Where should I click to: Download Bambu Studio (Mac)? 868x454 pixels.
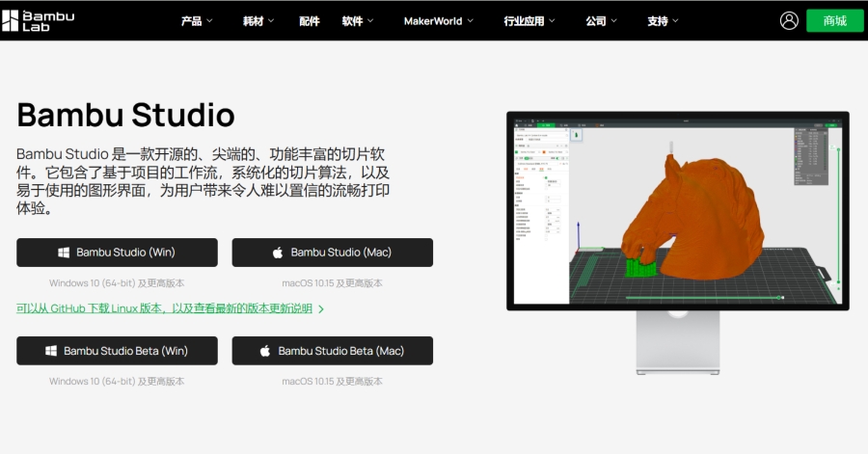332,253
